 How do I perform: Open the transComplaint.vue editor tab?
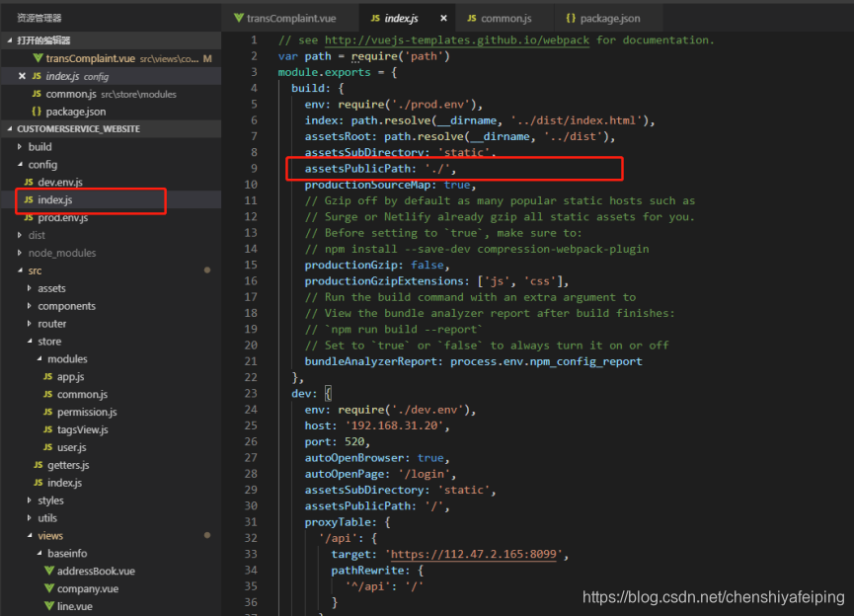(x=290, y=18)
